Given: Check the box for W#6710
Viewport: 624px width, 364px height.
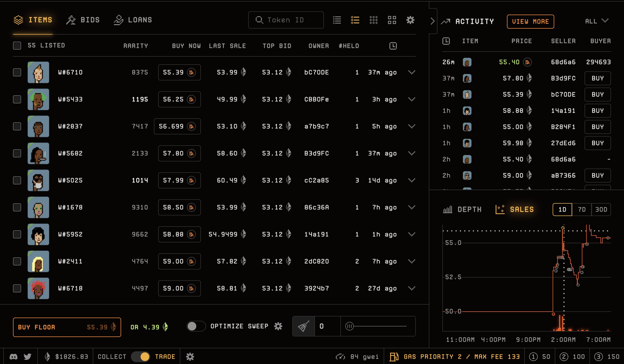Looking at the screenshot, I should tap(17, 72).
